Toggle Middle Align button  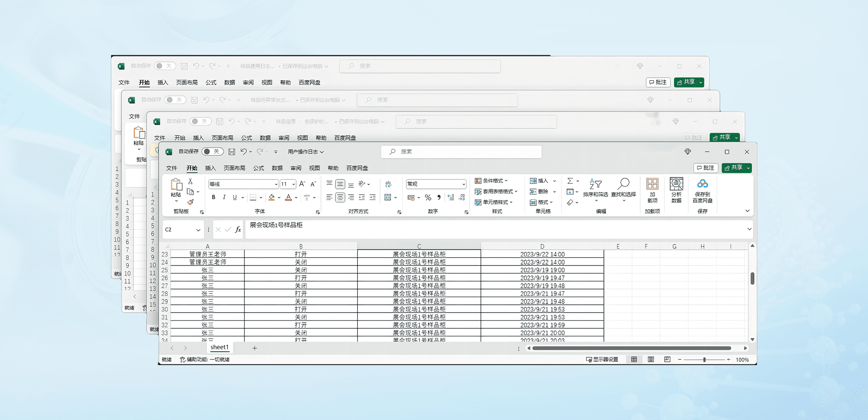tap(340, 184)
